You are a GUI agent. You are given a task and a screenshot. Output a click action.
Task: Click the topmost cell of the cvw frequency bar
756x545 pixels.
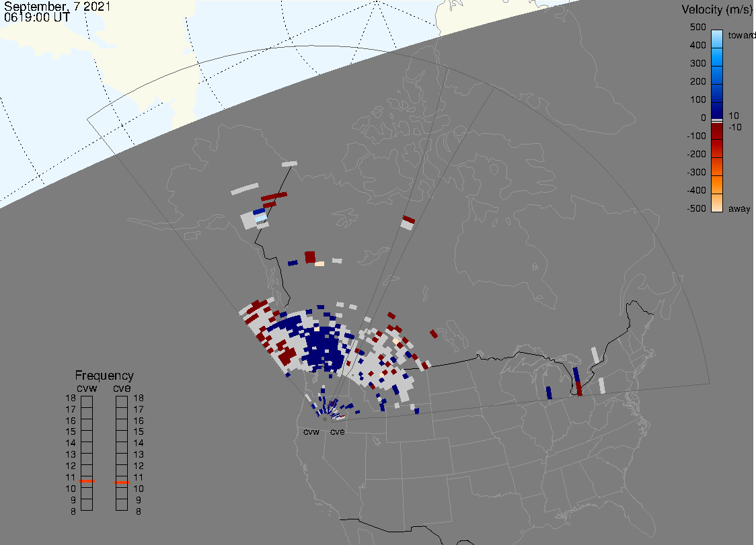[x=87, y=402]
